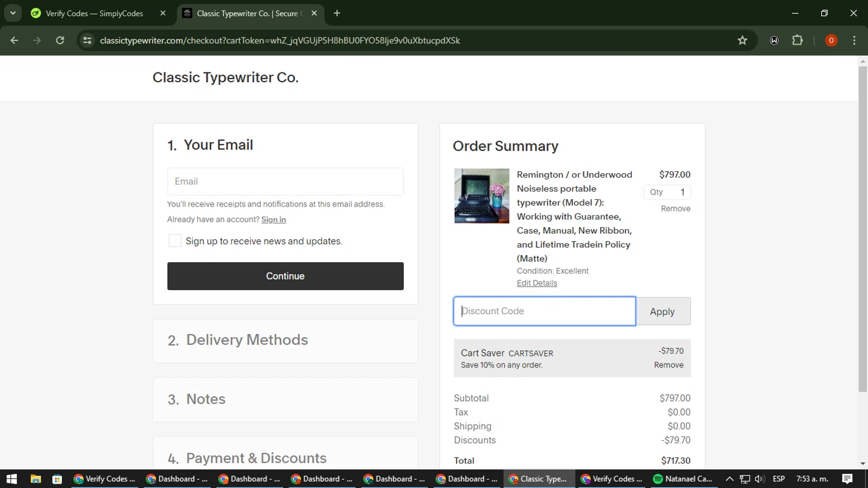
Task: Close the Verify Codes — SimplyCodes tab
Action: click(163, 13)
